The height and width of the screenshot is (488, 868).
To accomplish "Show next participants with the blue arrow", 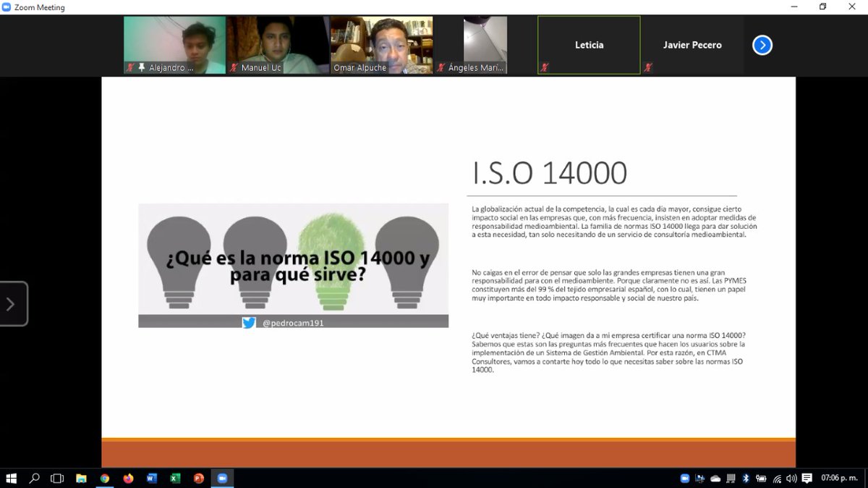I will 762,45.
